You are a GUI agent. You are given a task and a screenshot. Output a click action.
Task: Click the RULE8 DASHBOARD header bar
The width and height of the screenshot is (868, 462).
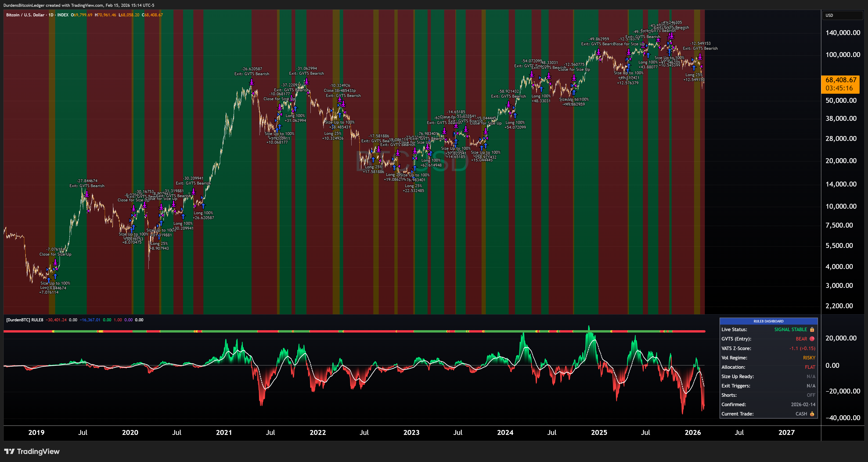coord(768,321)
